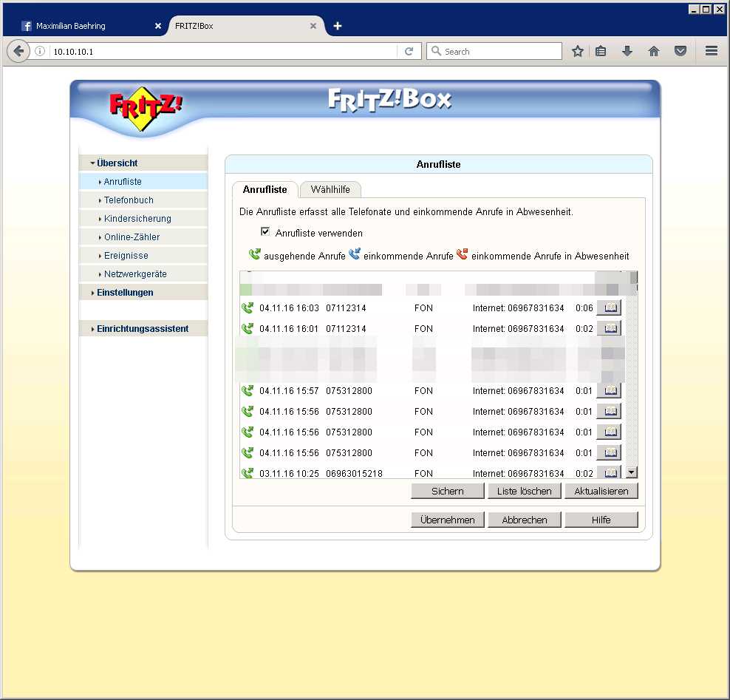Go back to the previous page
This screenshot has width=730, height=700.
[x=18, y=51]
